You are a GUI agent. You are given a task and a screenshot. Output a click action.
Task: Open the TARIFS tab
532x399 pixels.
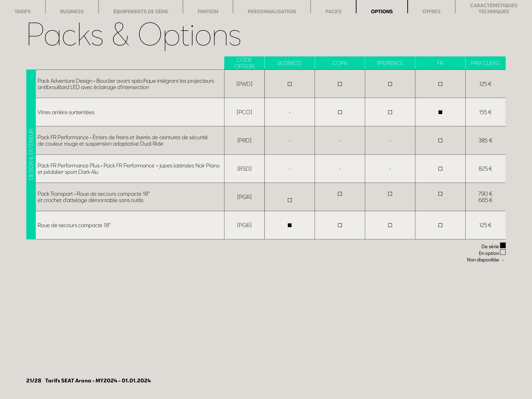[23, 12]
